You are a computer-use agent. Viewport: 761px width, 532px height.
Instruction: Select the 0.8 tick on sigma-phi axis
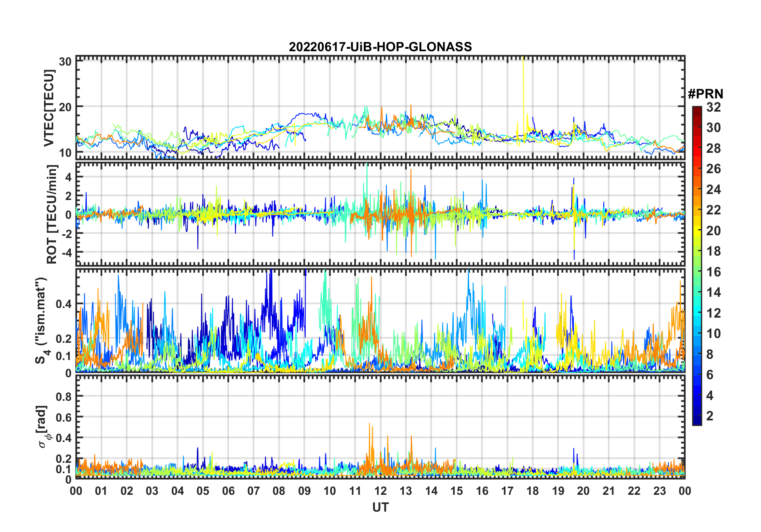64,396
